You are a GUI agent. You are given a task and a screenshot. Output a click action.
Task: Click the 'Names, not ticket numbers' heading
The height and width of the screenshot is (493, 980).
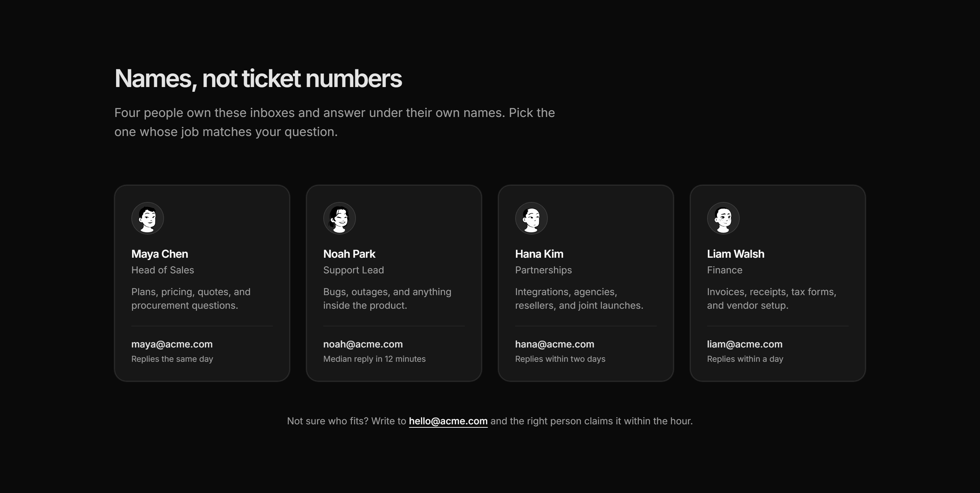click(258, 79)
